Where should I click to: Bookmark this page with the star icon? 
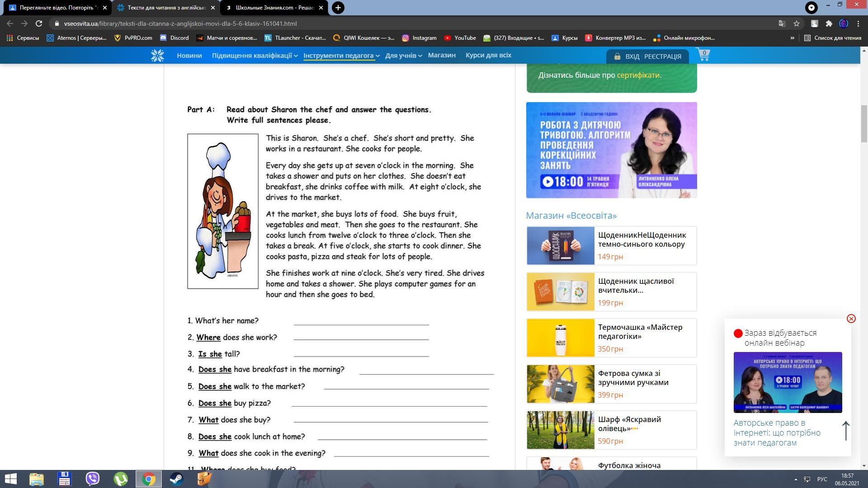pyautogui.click(x=797, y=23)
